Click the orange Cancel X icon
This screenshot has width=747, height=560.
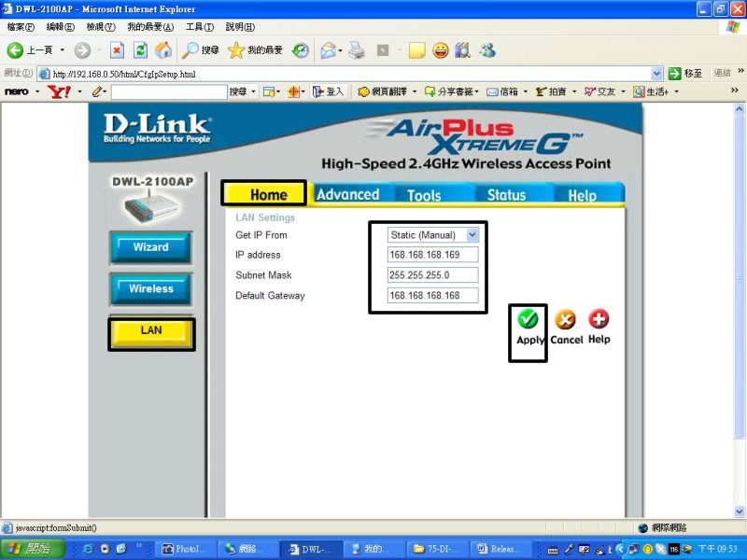pos(566,319)
